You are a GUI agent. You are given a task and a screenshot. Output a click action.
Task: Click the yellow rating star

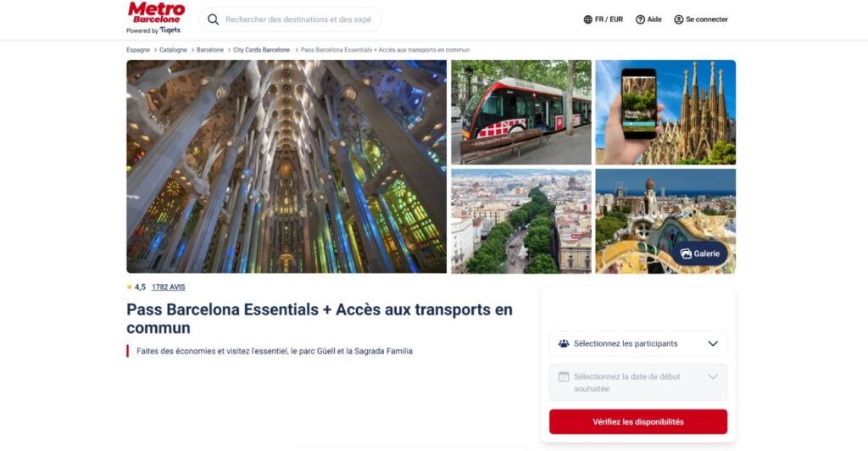tap(130, 287)
